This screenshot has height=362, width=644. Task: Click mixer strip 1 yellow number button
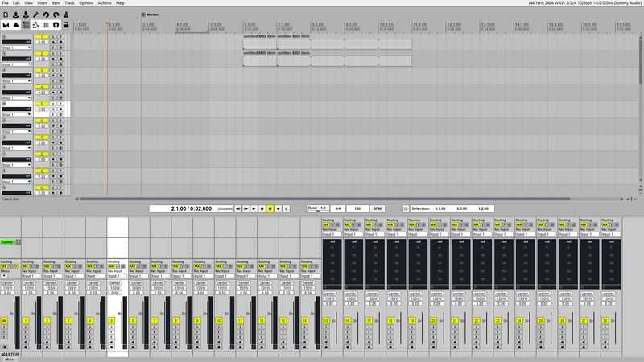(26, 320)
